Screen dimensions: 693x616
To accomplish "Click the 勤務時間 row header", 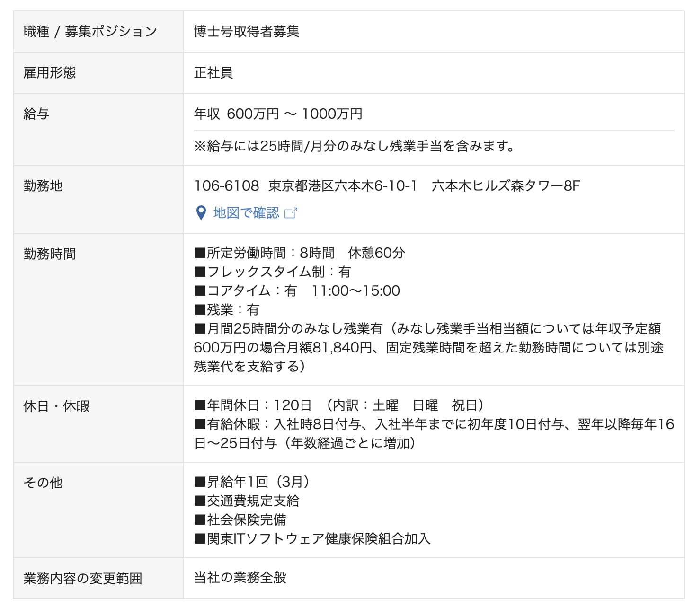I will click(x=50, y=254).
